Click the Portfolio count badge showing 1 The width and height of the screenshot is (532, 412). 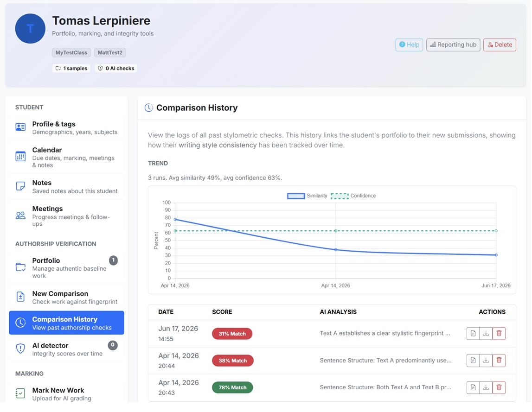coord(113,260)
